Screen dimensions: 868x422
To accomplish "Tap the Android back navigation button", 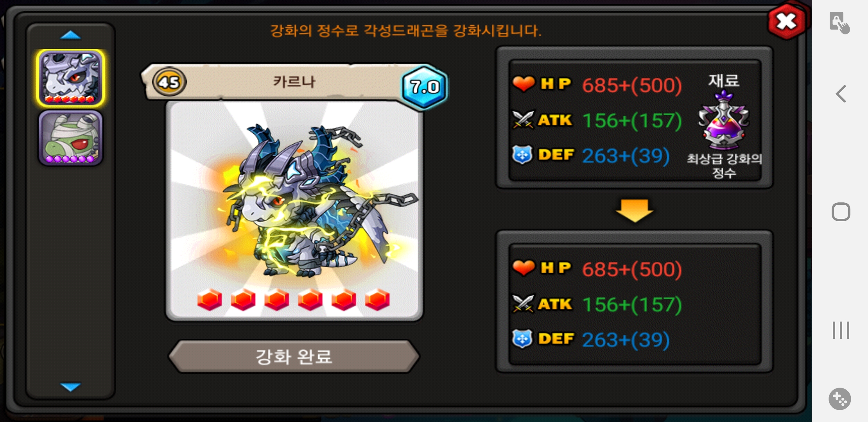I will click(x=841, y=94).
